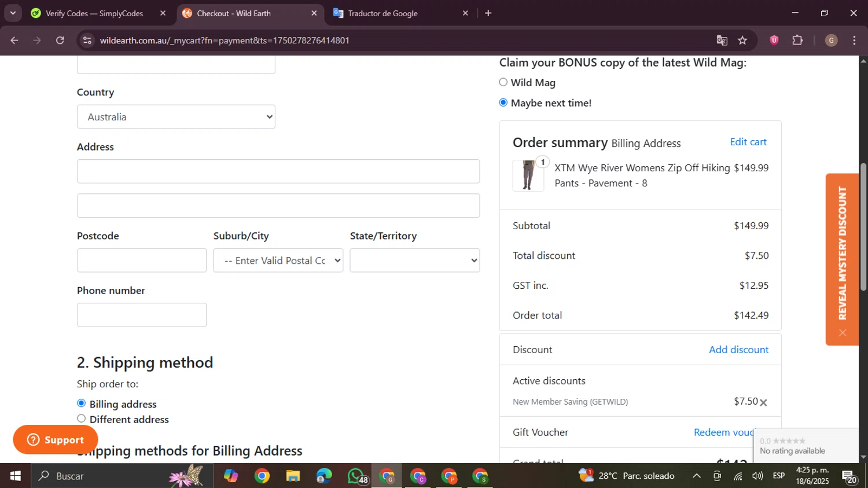Open the shield extension icon
This screenshot has height=488, width=868.
(x=774, y=40)
